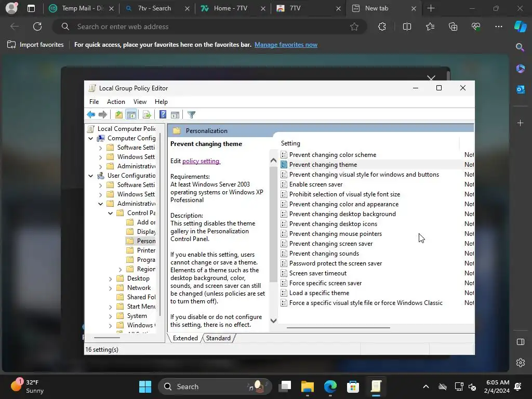Switch to the Extended tab
This screenshot has width=532, height=399.
(185, 338)
